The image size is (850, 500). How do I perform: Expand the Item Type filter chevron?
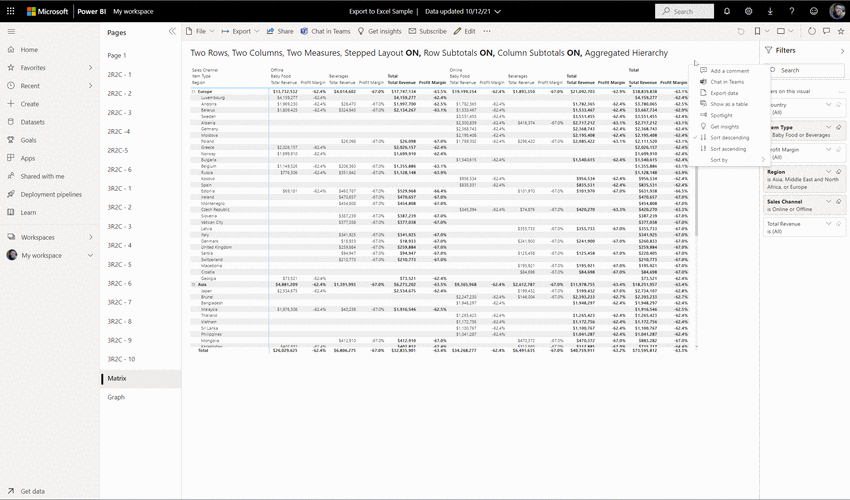(828, 127)
